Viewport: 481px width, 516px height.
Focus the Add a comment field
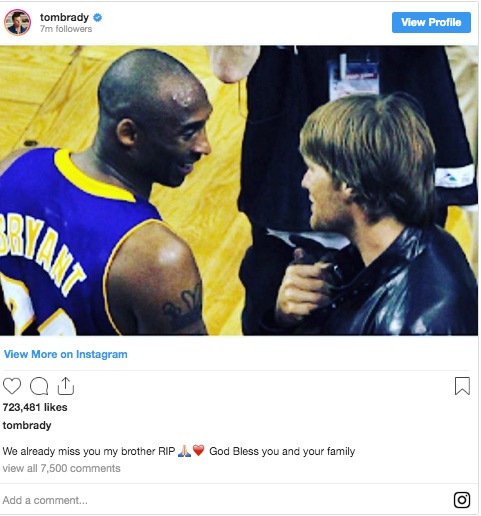pos(225,500)
